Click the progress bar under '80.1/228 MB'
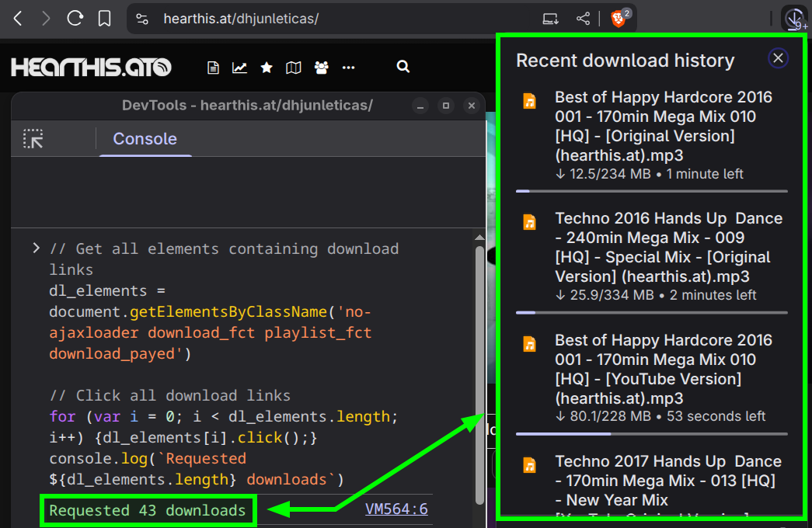 [x=652, y=434]
